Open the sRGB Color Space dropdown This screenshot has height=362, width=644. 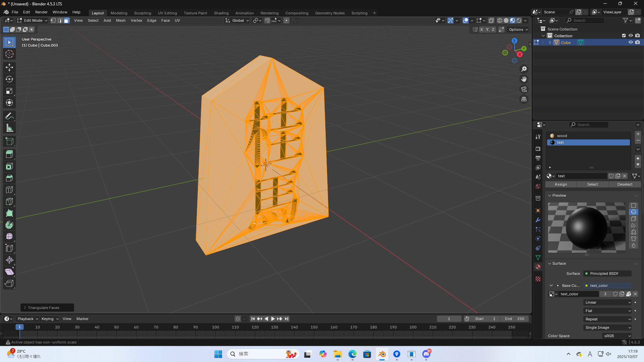(x=617, y=336)
